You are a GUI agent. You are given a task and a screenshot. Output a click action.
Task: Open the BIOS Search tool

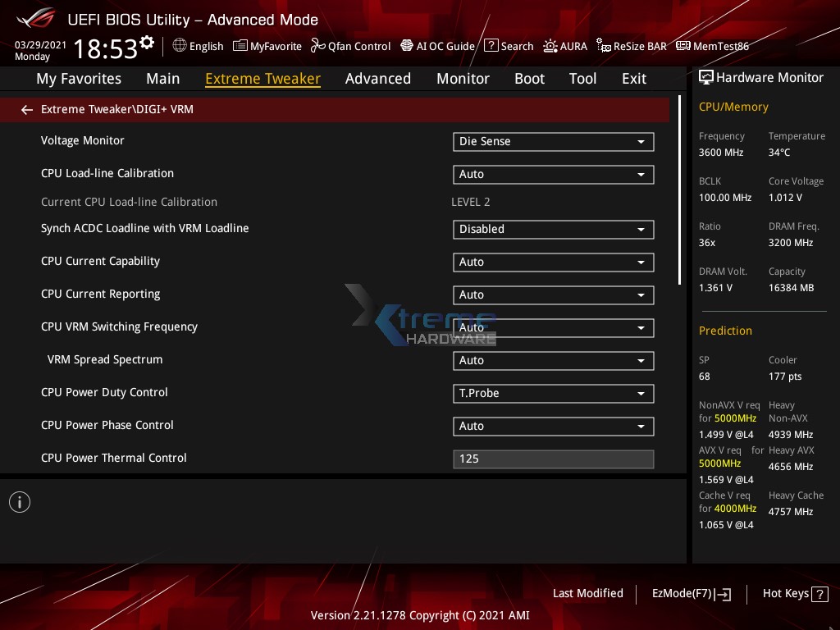[x=509, y=46]
